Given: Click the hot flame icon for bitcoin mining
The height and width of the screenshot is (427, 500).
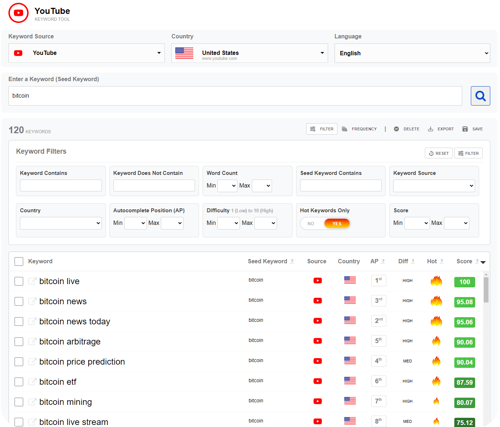Looking at the screenshot, I should click(436, 401).
